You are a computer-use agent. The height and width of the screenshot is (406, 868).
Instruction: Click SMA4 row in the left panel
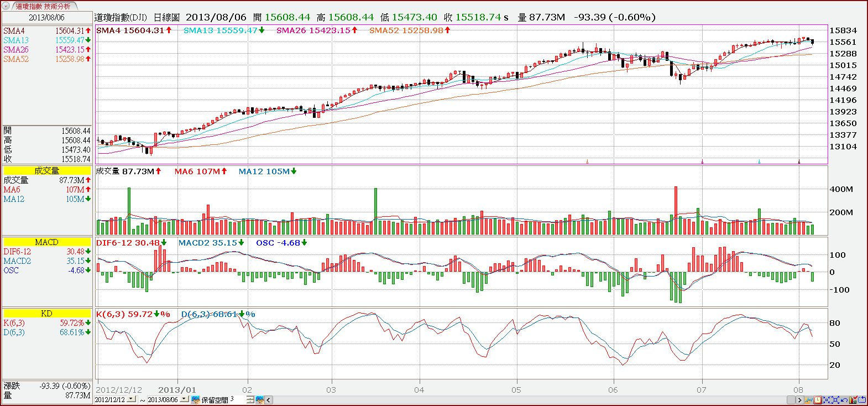46,31
